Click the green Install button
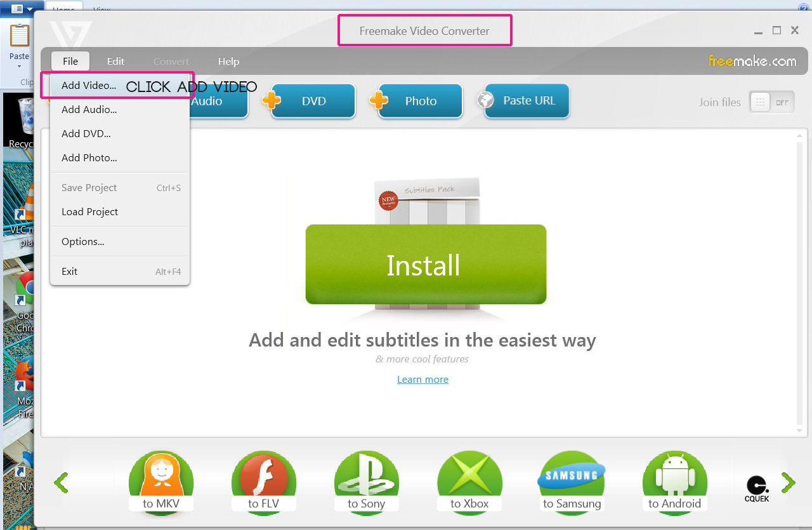The height and width of the screenshot is (530, 812). pyautogui.click(x=426, y=265)
